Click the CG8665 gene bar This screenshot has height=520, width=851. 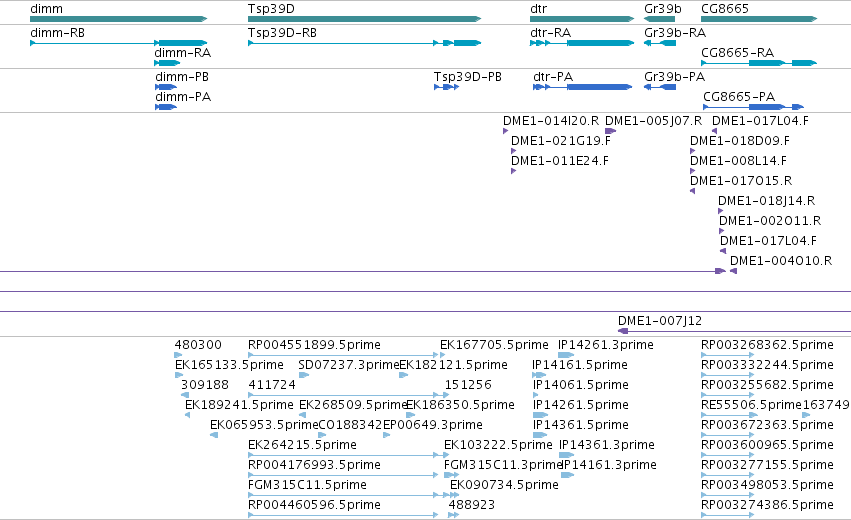(759, 19)
